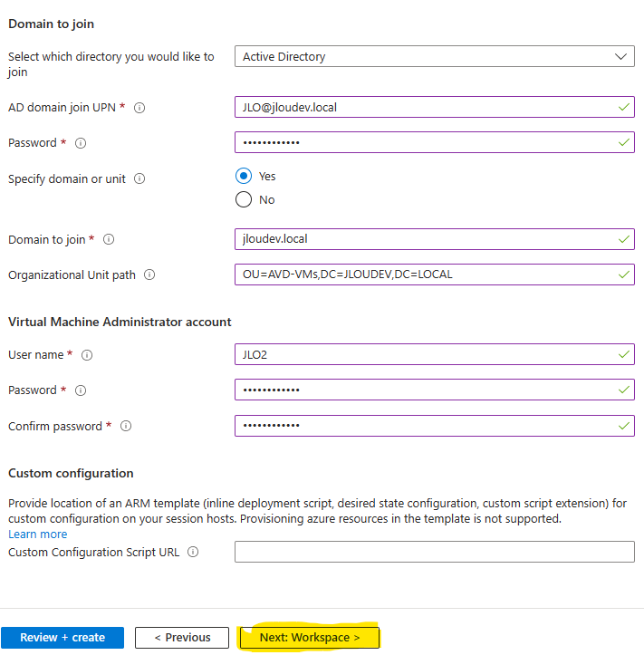Viewport: 644px width, 655px height.
Task: Click Review + create button
Action: (62, 638)
